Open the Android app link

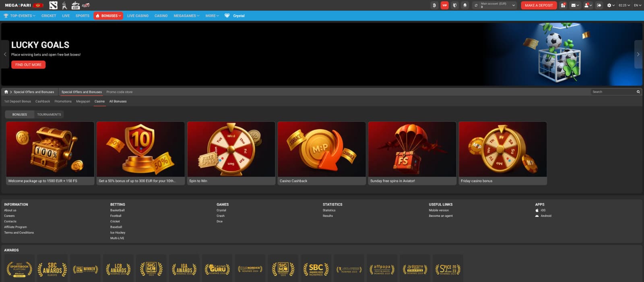(x=543, y=216)
